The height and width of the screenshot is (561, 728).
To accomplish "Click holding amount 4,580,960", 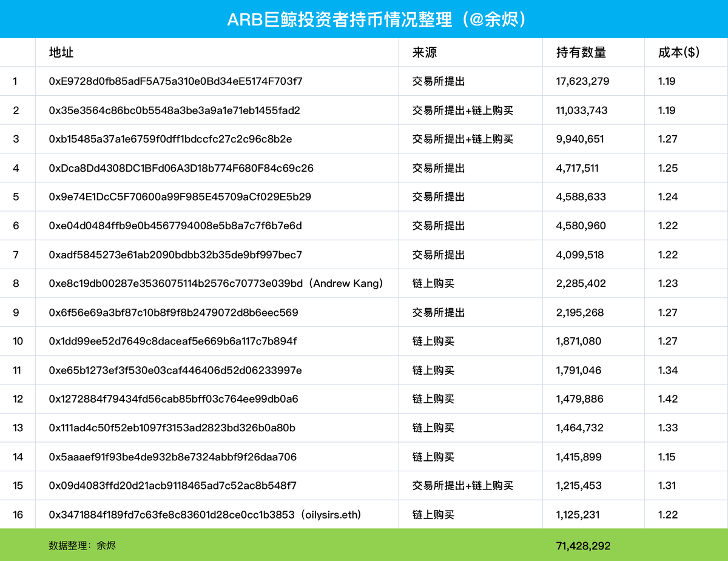I will (581, 226).
